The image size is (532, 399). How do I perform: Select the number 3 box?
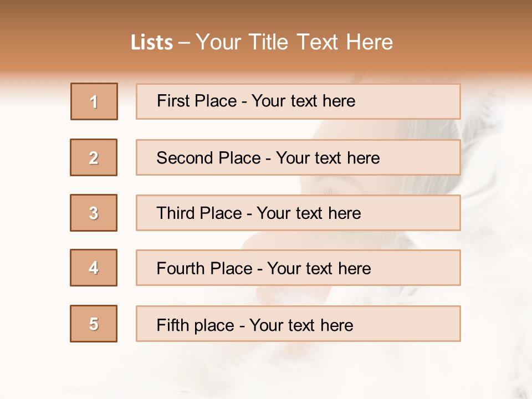[94, 213]
